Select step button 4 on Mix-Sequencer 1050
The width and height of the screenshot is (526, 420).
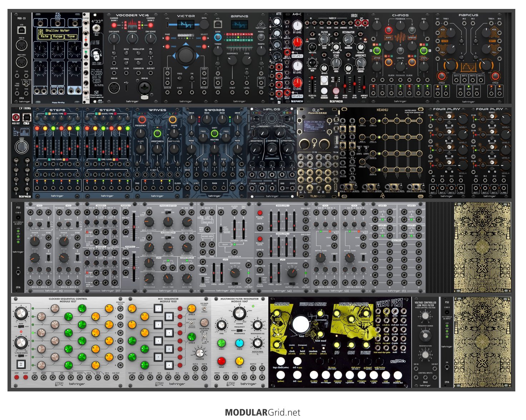(169, 332)
